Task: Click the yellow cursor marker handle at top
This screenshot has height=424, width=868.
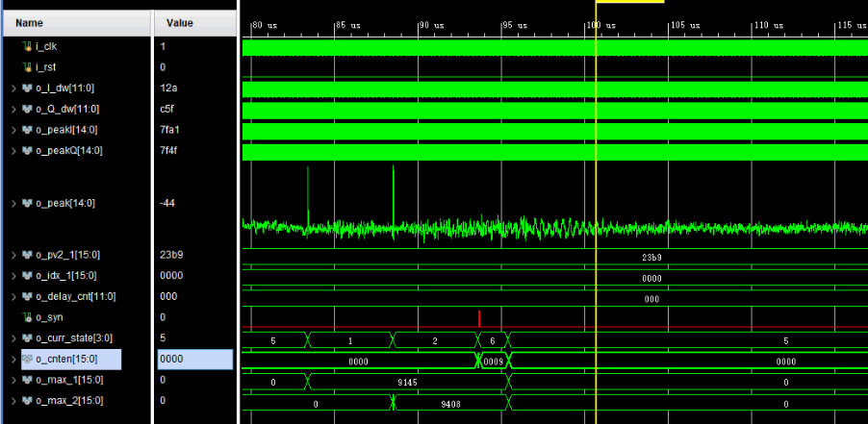Action: (x=629, y=2)
